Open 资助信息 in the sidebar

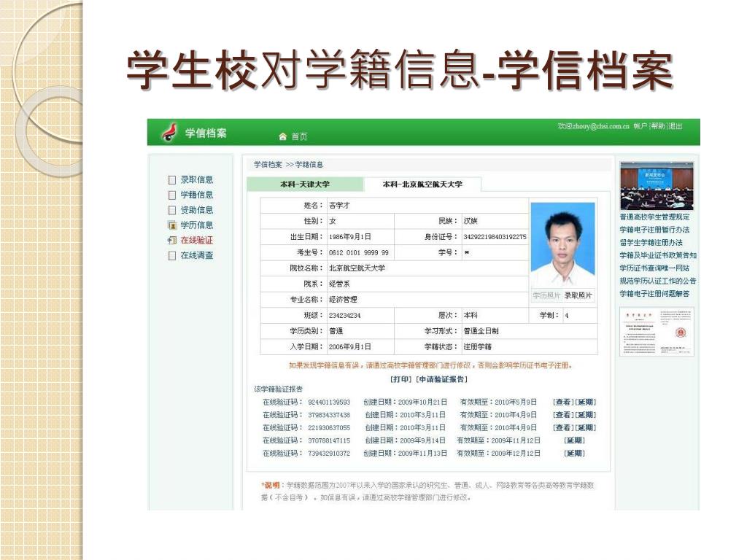(x=197, y=210)
